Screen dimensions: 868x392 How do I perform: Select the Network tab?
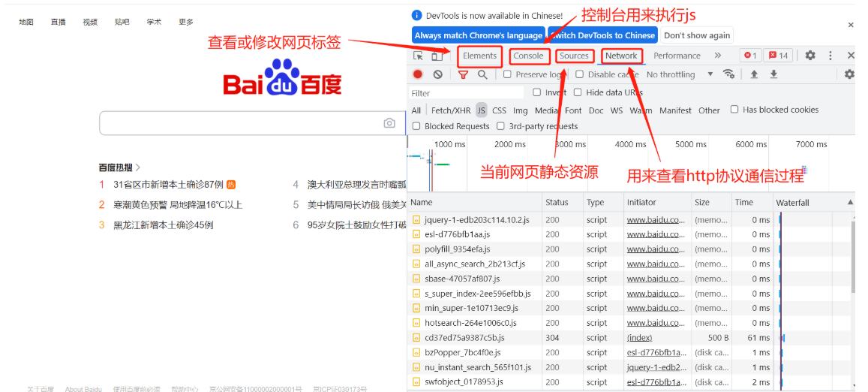(621, 56)
